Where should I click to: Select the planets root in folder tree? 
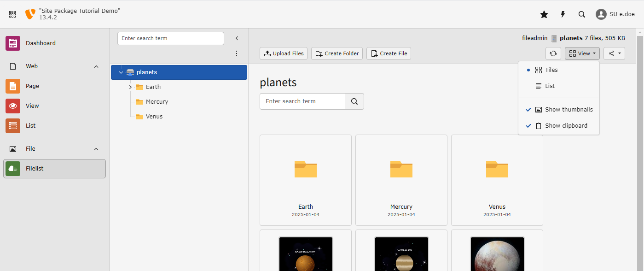179,72
